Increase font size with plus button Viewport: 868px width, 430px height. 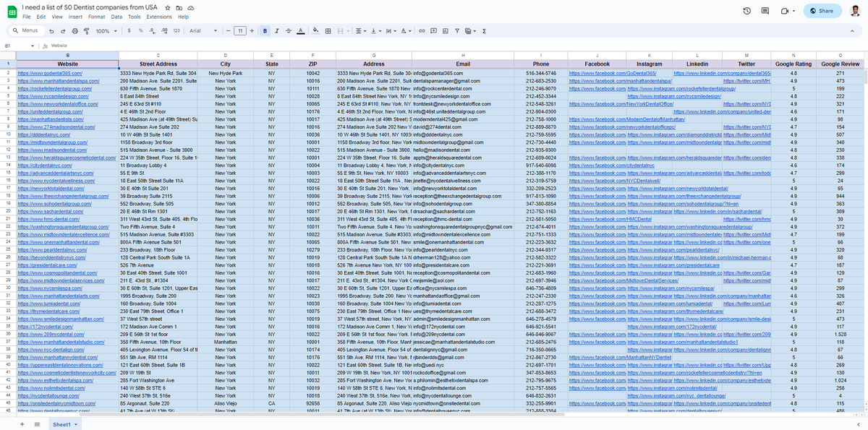coord(253,31)
